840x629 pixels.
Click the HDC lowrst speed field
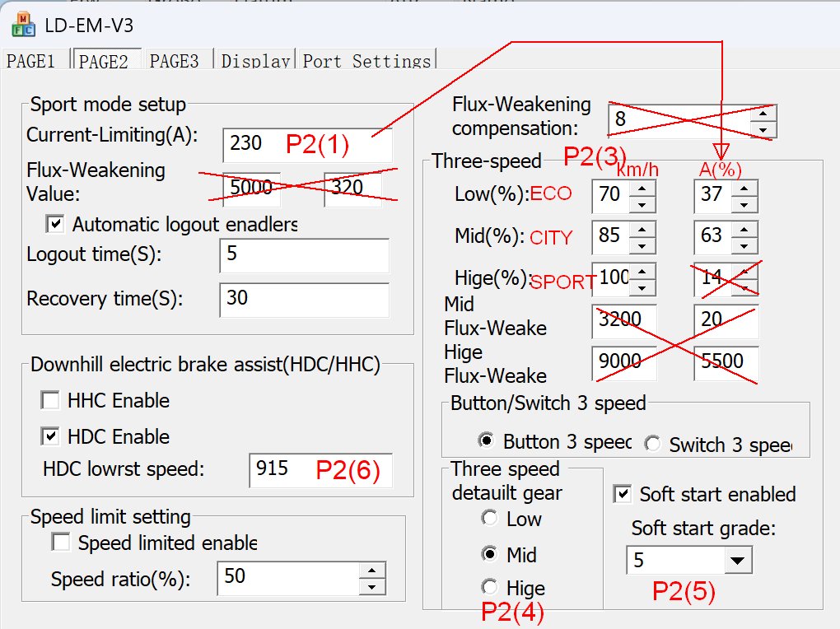[x=320, y=470]
